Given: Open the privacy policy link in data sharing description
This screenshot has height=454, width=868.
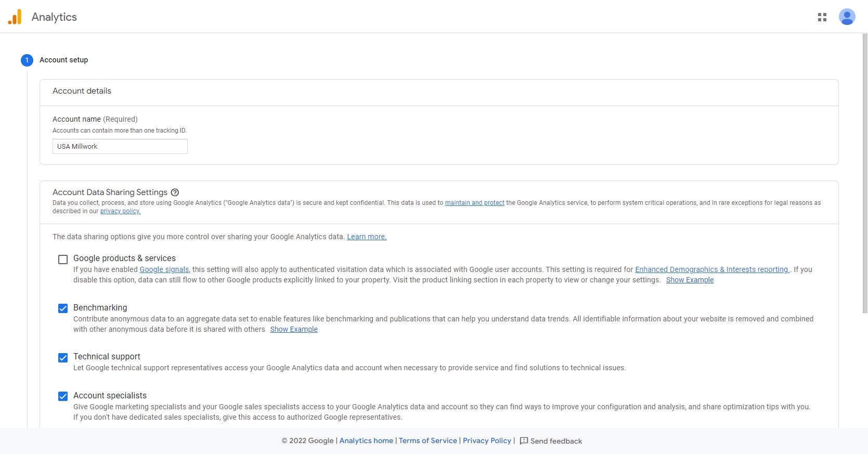Looking at the screenshot, I should click(x=120, y=211).
